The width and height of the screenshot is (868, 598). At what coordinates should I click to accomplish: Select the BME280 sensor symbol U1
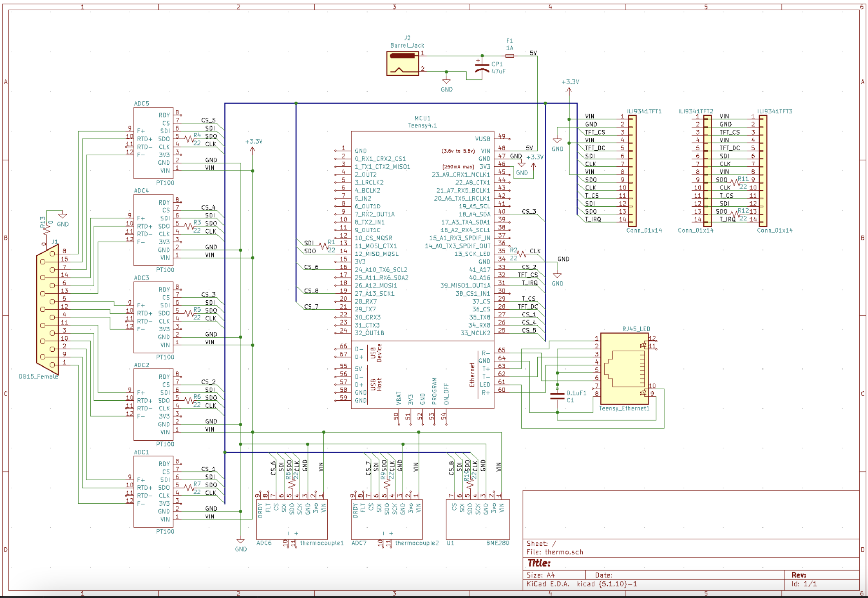pyautogui.click(x=478, y=519)
